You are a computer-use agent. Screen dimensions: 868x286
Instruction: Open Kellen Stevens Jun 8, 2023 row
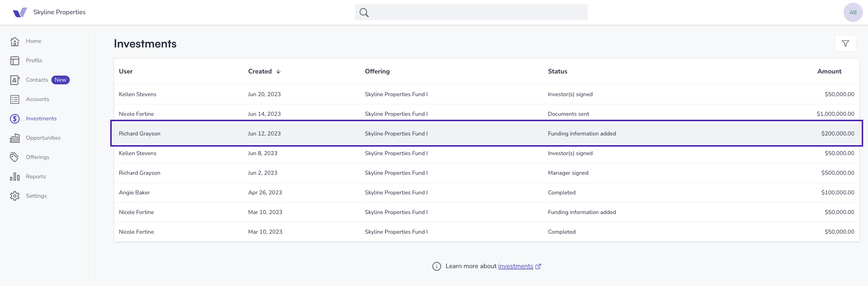(486, 154)
